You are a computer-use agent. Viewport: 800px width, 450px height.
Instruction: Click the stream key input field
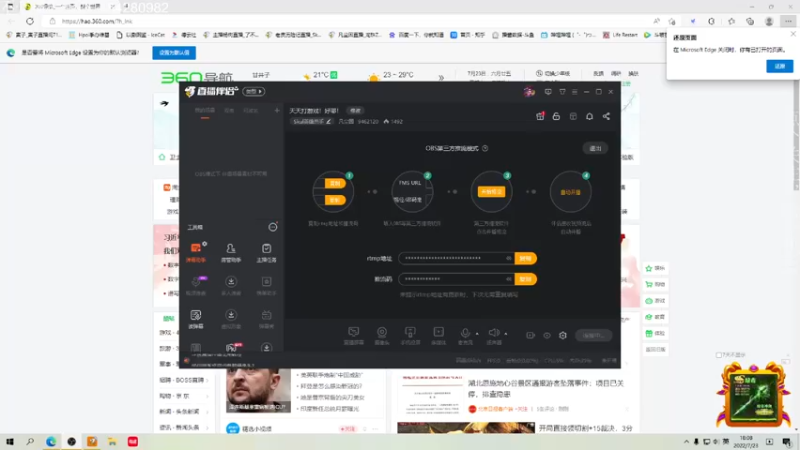(456, 279)
